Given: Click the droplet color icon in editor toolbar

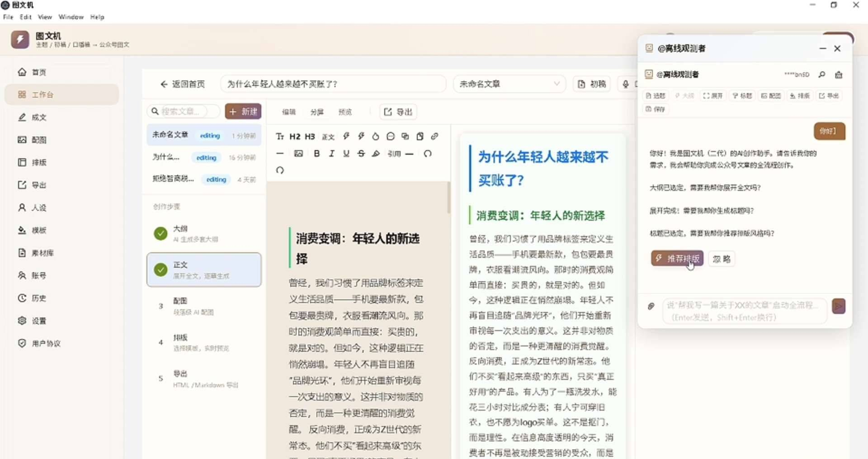Looking at the screenshot, I should click(x=375, y=137).
